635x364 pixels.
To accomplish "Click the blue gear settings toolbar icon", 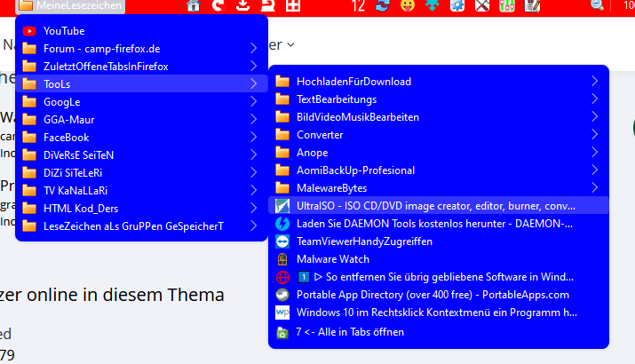I will pyautogui.click(x=457, y=5).
